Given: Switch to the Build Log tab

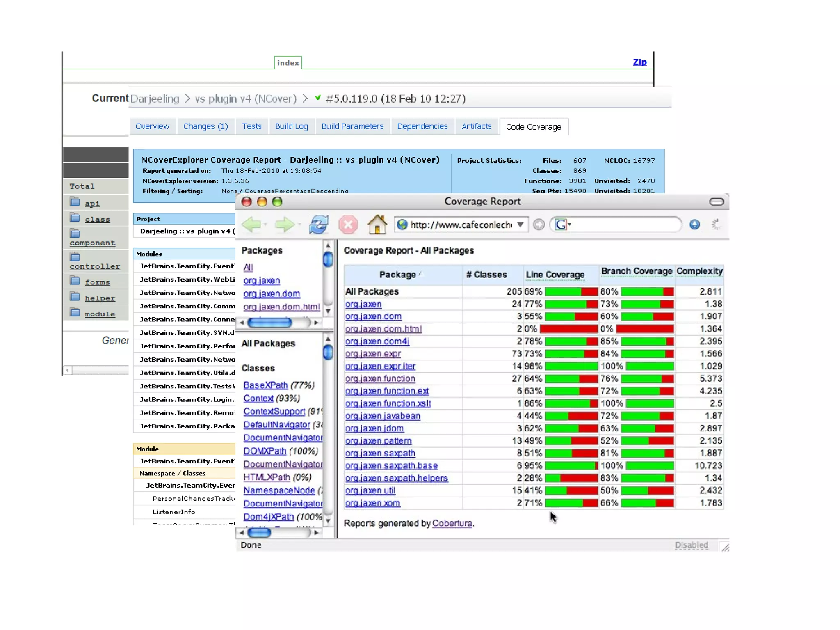Looking at the screenshot, I should click(x=292, y=126).
